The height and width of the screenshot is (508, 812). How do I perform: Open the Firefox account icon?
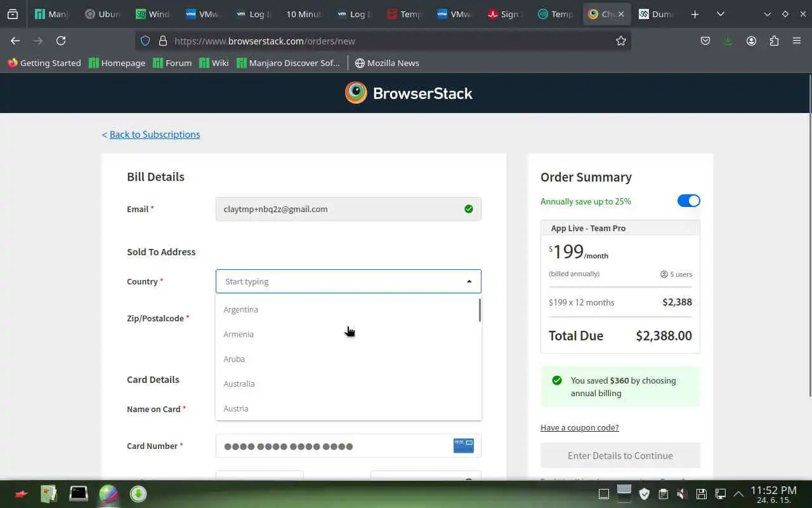751,41
